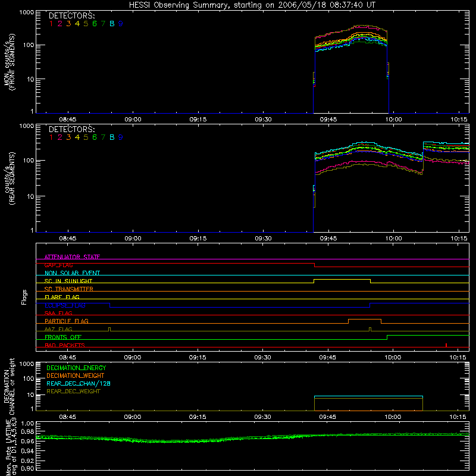
Task: Click the raised PARTICLE_FLAG step near 09:50
Action: coord(365,320)
